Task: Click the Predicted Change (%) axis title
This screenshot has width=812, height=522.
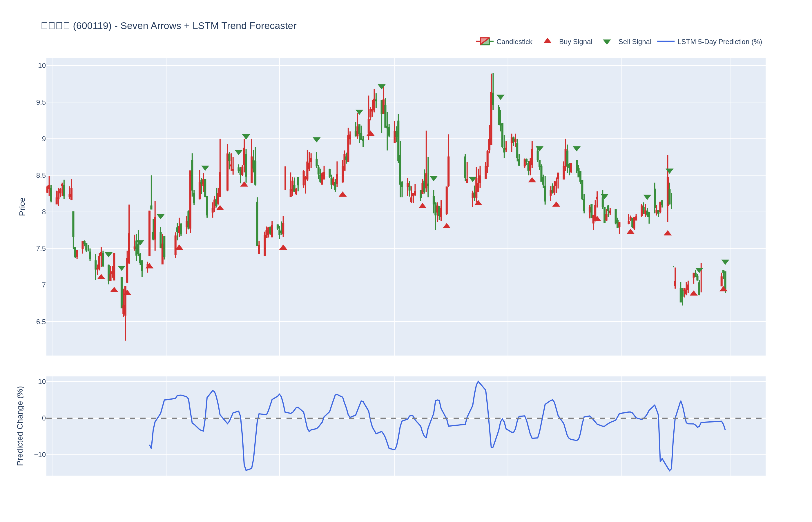Action: click(x=20, y=426)
